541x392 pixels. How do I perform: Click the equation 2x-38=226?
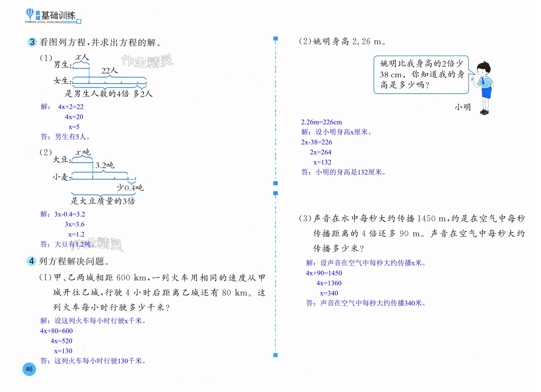point(317,142)
